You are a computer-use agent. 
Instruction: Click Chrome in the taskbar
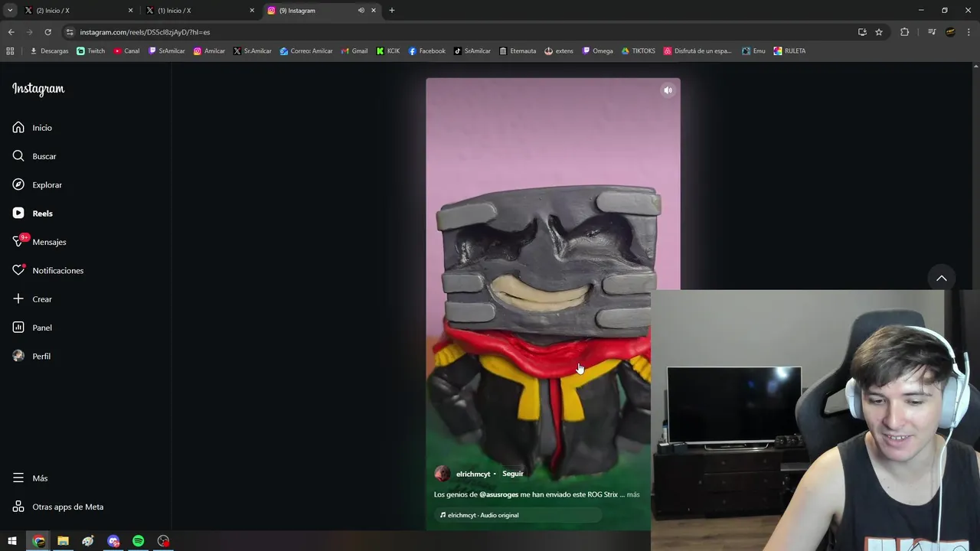tap(38, 541)
